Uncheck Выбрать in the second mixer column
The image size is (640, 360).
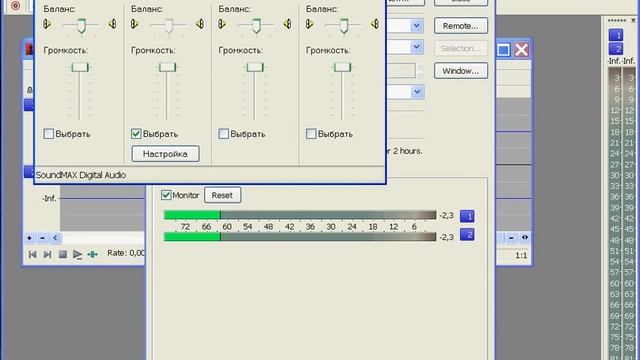click(136, 133)
